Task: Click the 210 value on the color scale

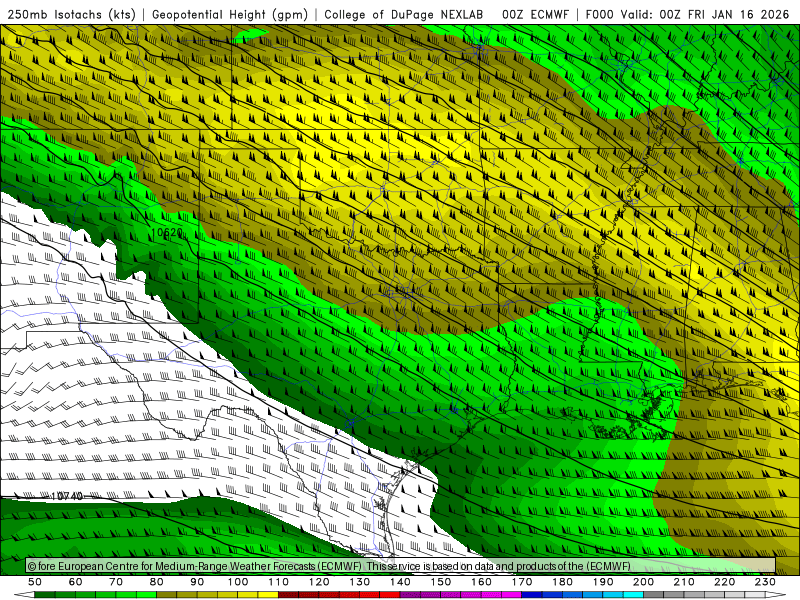Action: tap(684, 582)
